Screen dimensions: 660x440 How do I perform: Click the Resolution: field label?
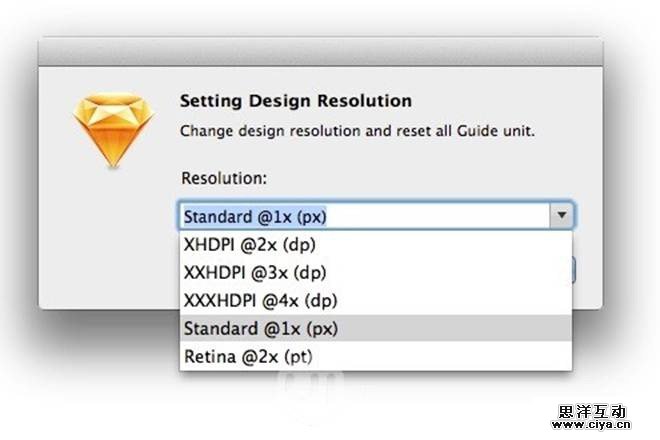(x=224, y=178)
